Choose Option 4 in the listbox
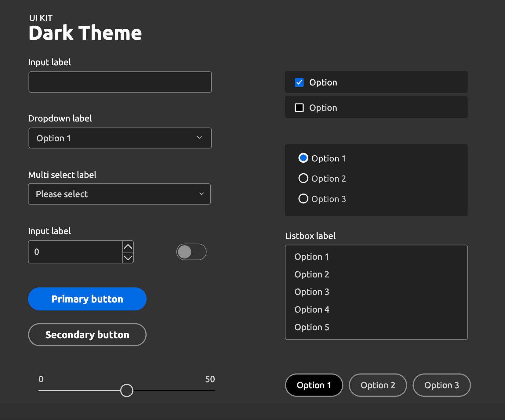This screenshot has height=420, width=505. [x=312, y=310]
